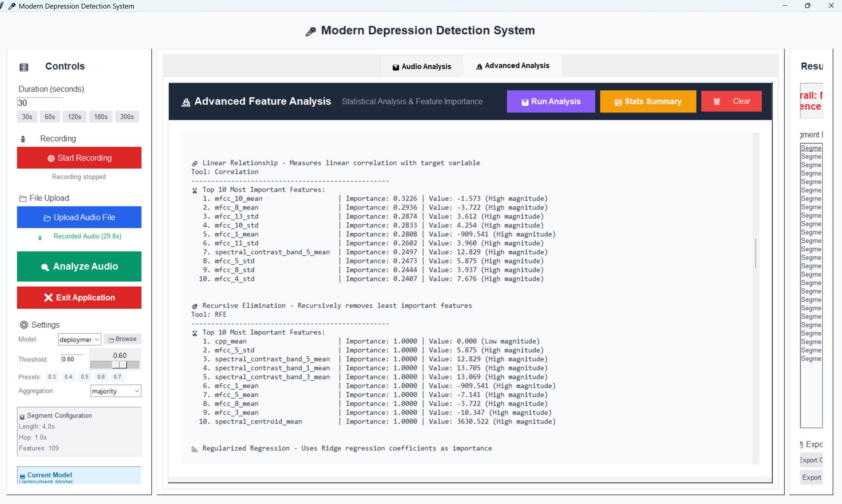Click the trash icon on Clear button
This screenshot has width=842, height=504.
coord(717,101)
